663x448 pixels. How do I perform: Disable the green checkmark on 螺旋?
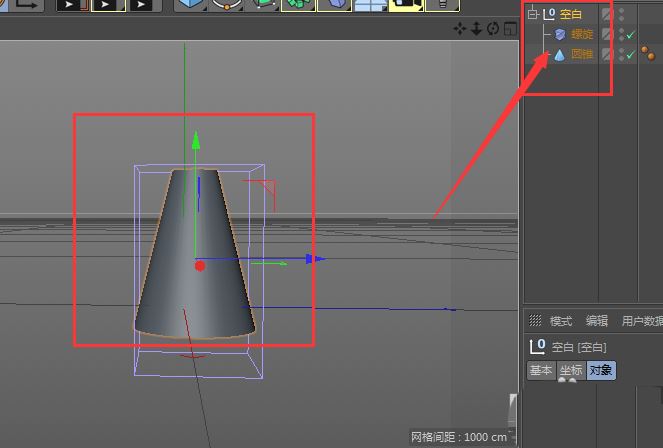click(x=631, y=35)
